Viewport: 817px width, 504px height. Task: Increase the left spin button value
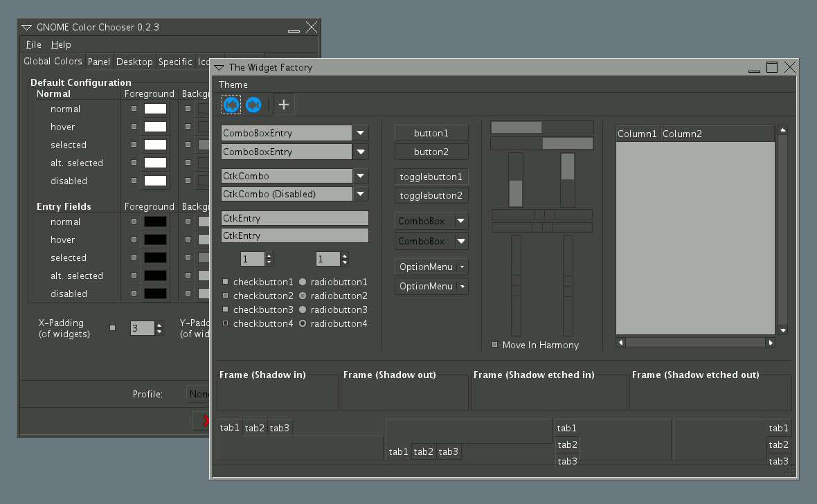tap(269, 255)
